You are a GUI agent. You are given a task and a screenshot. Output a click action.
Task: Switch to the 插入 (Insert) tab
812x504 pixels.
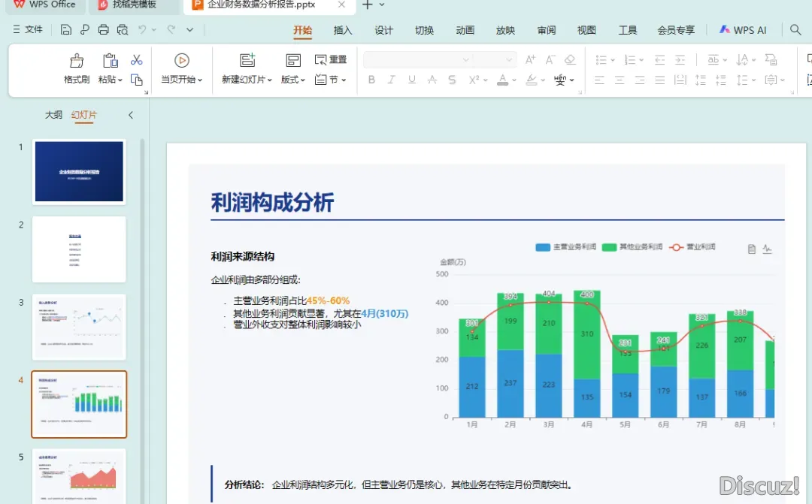[x=342, y=30]
